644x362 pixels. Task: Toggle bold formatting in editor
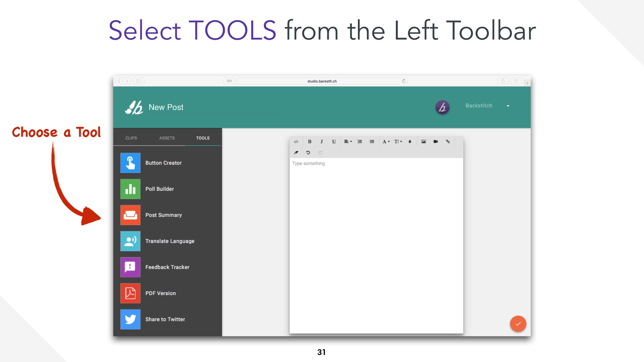tap(310, 141)
